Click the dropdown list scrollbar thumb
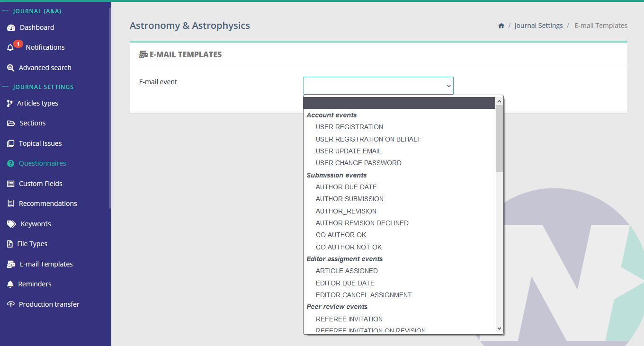 pyautogui.click(x=499, y=138)
